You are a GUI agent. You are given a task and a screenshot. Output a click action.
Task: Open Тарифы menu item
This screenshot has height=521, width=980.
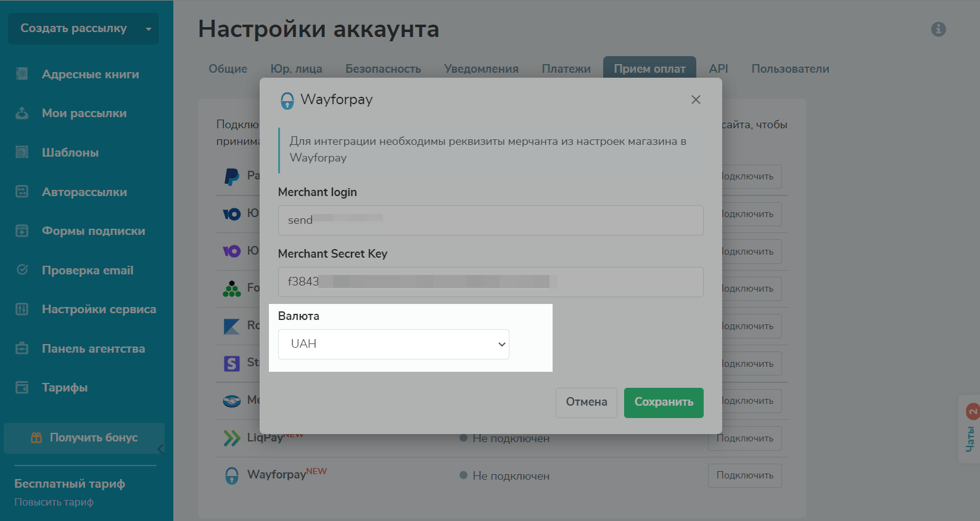click(65, 388)
